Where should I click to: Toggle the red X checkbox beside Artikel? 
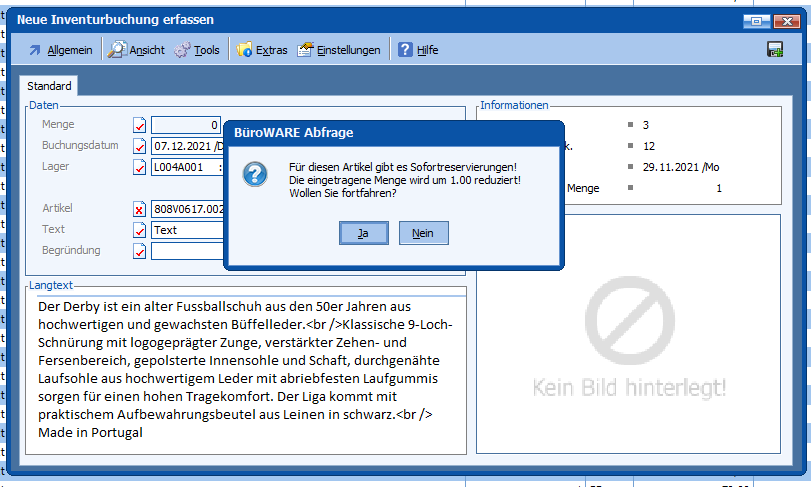point(140,209)
